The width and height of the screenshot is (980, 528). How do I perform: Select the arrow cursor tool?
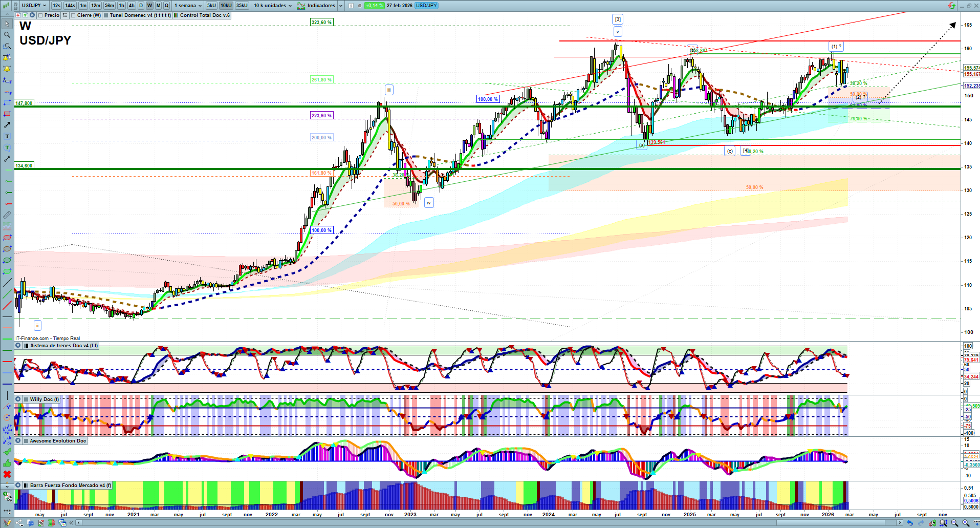click(7, 24)
